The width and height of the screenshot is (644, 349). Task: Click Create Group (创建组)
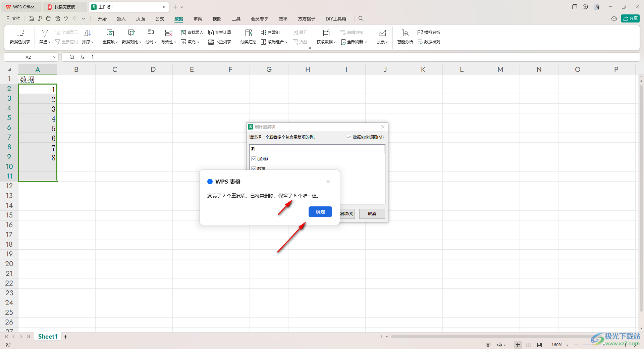point(270,33)
